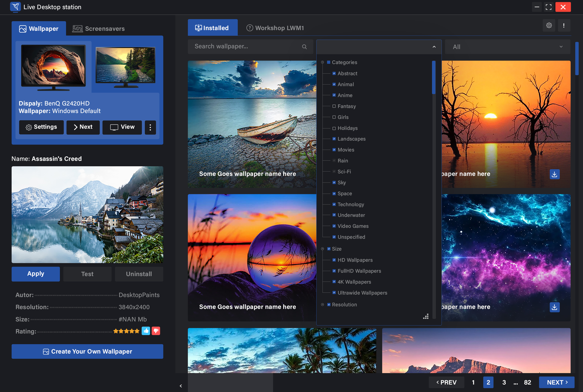Uncheck the Animal category
This screenshot has width=583, height=392.
click(x=334, y=85)
